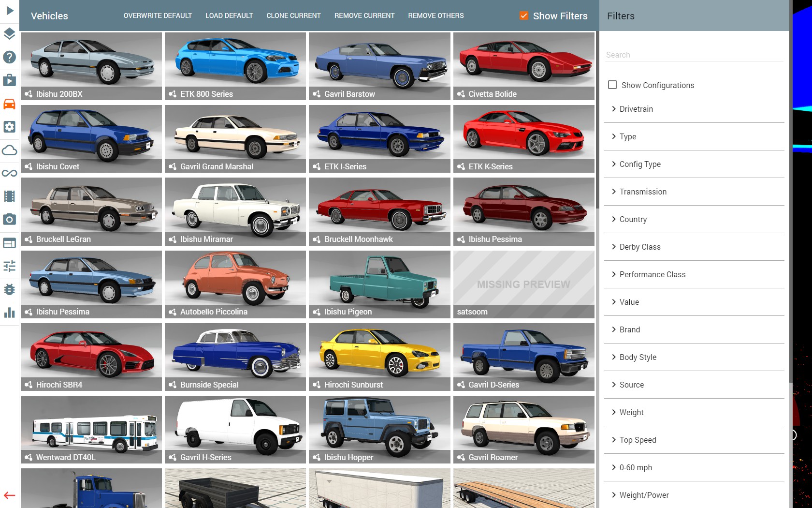Select the Ibishu Miramar thumbnail

[x=235, y=211]
